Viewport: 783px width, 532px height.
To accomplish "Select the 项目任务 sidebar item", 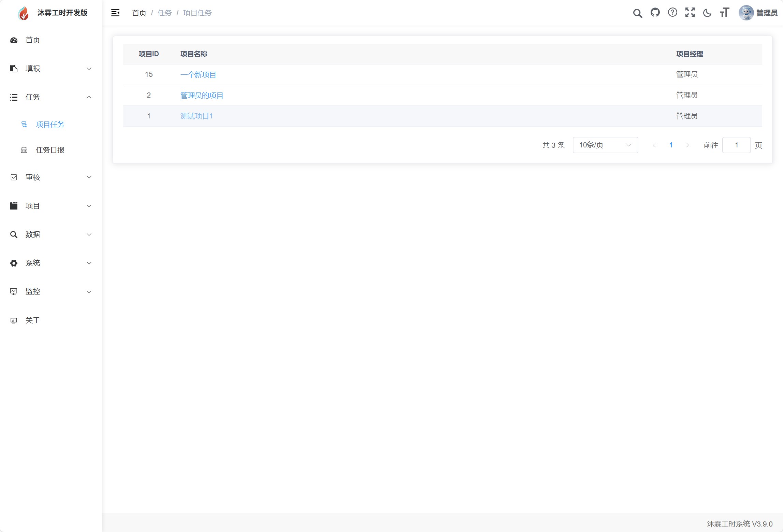I will pos(50,124).
